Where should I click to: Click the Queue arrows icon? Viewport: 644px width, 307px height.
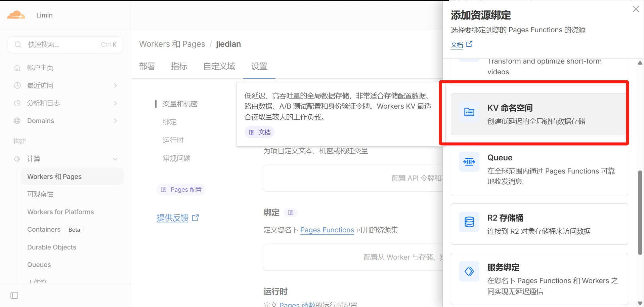[x=469, y=162]
